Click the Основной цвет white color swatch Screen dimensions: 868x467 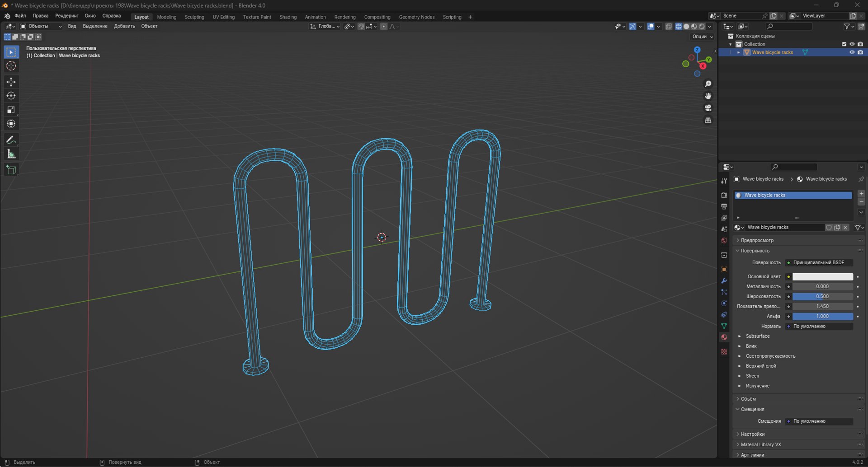[822, 277]
